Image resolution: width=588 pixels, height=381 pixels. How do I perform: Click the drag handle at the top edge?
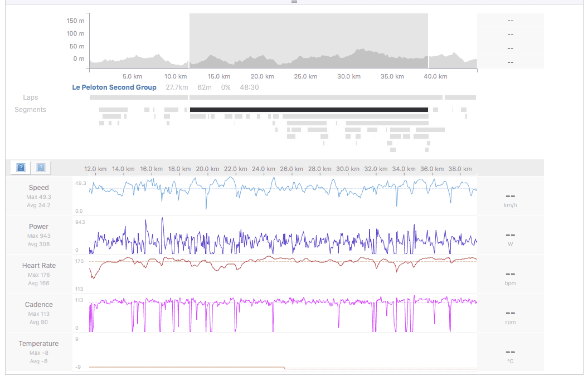[x=294, y=2]
